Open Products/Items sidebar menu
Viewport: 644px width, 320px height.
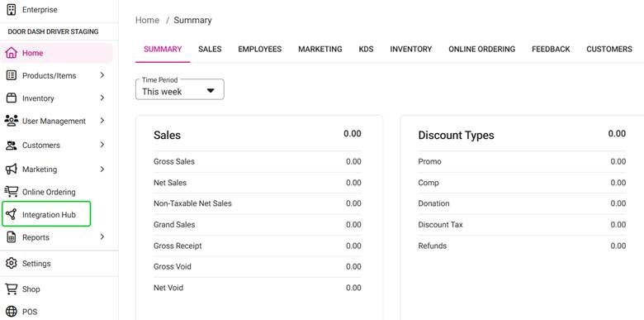50,76
